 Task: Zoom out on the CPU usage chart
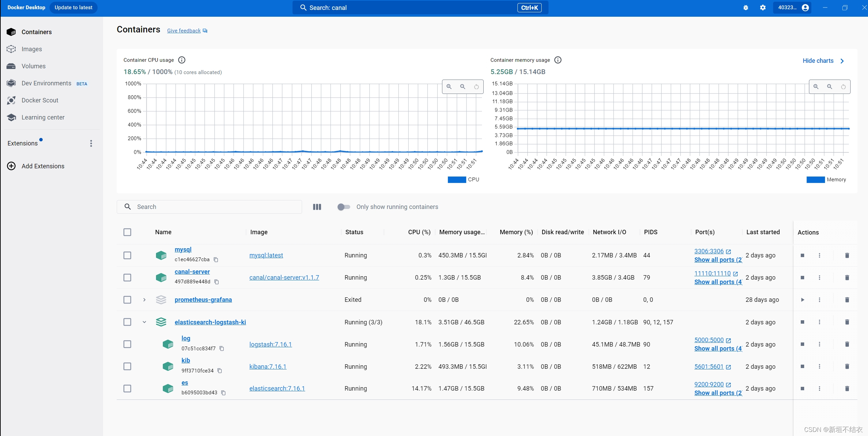point(463,87)
